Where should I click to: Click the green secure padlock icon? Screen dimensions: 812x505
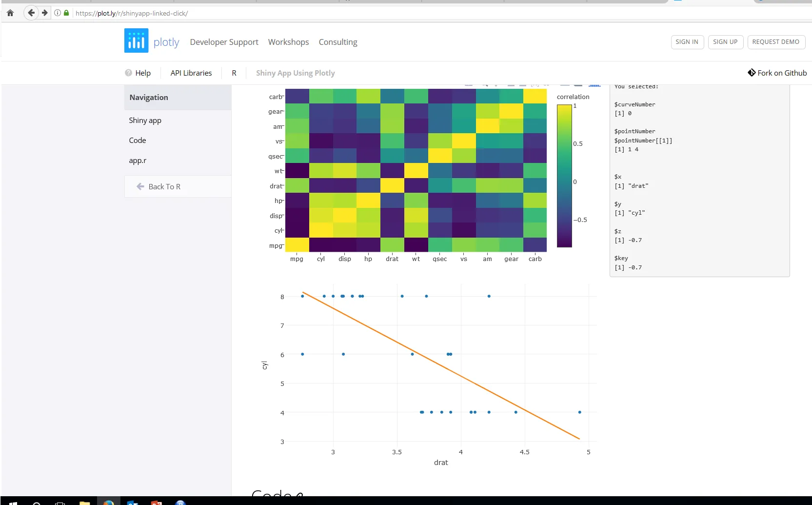tap(66, 13)
